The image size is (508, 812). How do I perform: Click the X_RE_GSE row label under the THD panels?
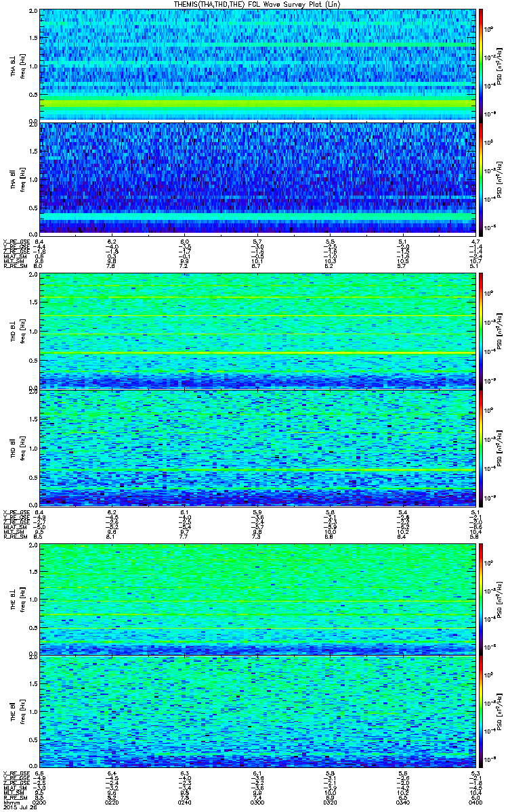click(15, 511)
